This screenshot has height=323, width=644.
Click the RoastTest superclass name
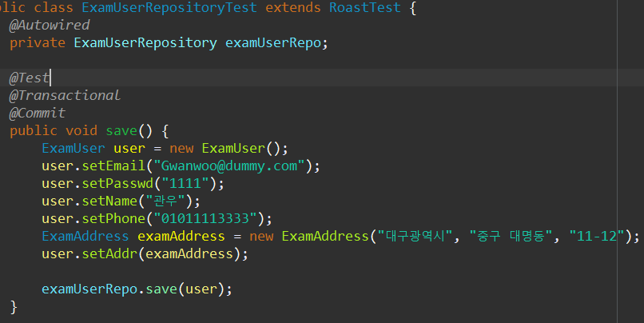(364, 7)
